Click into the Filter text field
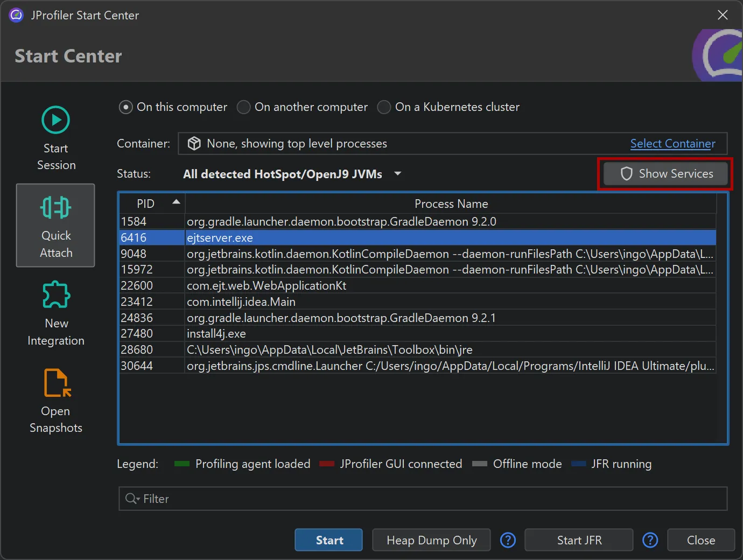 (431, 499)
